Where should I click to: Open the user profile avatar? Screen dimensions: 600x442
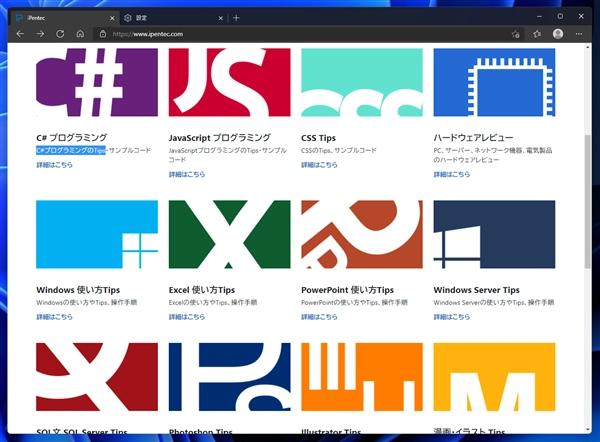(x=558, y=34)
